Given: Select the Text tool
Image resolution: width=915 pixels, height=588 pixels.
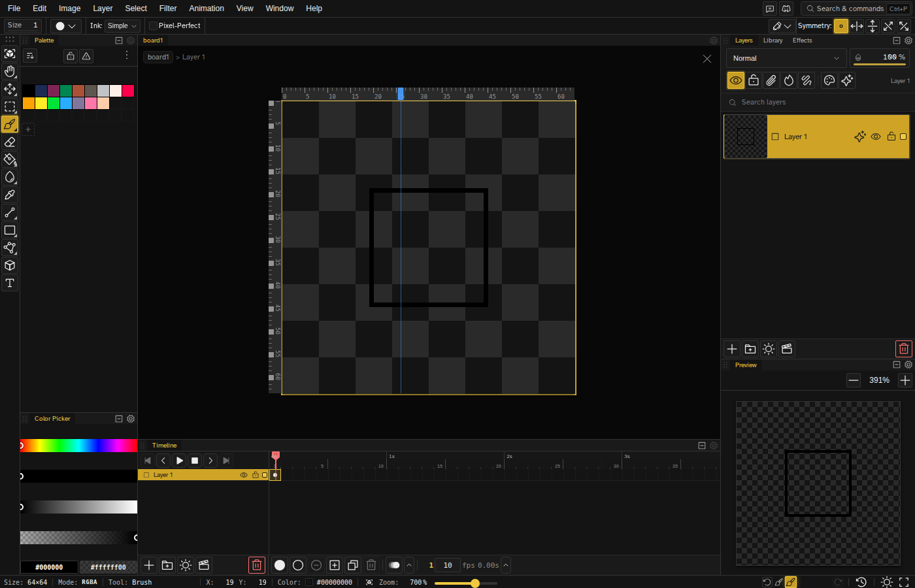Looking at the screenshot, I should (x=10, y=283).
